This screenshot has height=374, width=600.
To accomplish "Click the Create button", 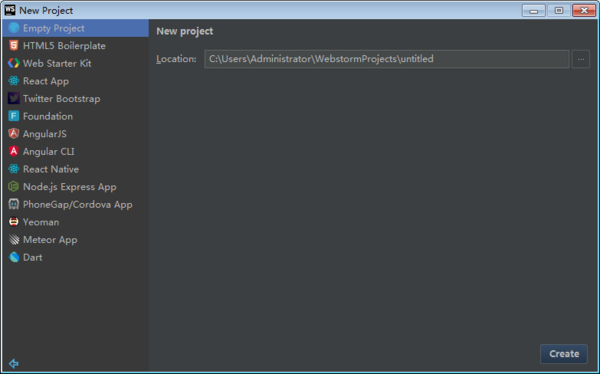I will coord(564,354).
